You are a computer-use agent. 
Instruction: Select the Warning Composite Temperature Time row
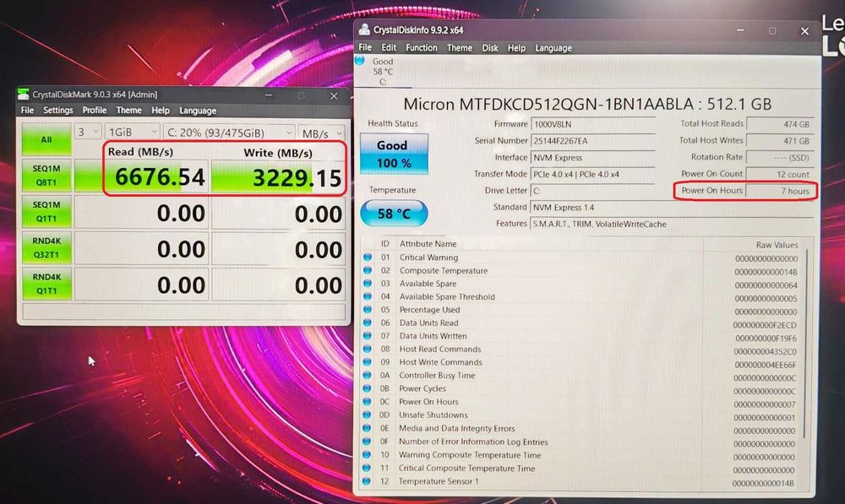point(582,455)
